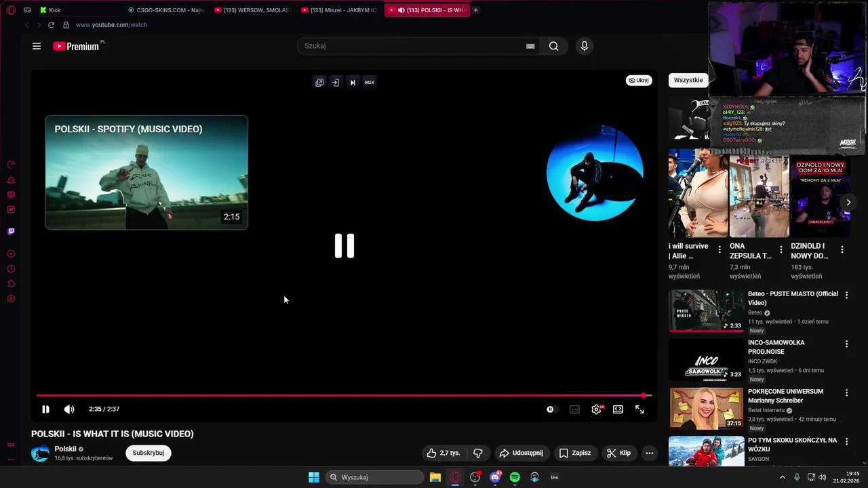Image resolution: width=868 pixels, height=488 pixels.
Task: Open the Opera GX main menu logo
Action: coord(11,10)
